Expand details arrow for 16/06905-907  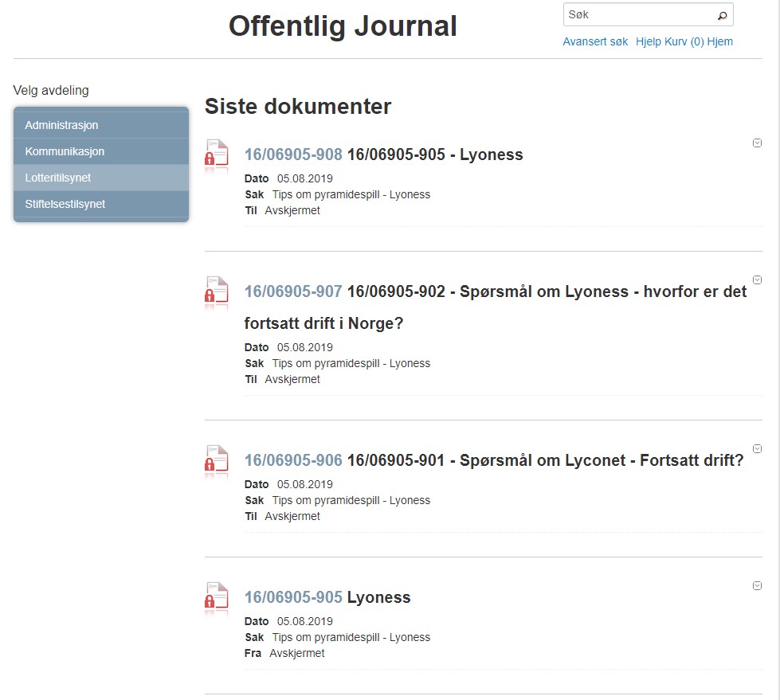click(x=757, y=280)
